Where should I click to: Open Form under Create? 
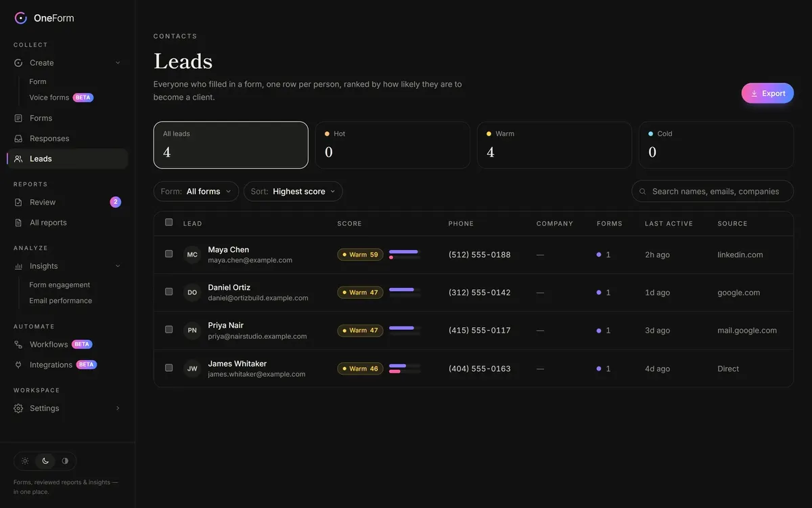tap(38, 82)
